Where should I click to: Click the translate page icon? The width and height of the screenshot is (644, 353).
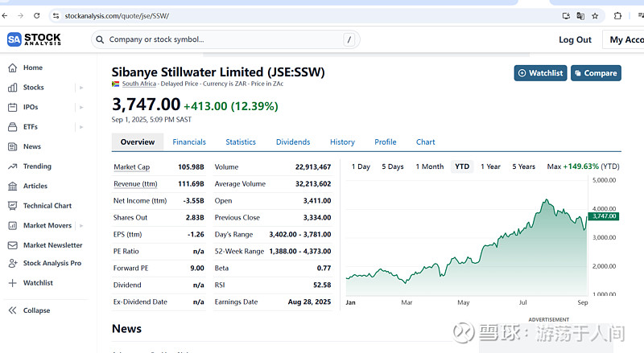[x=580, y=16]
